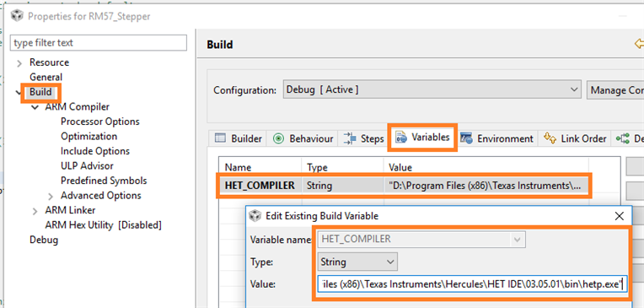644x308 pixels.
Task: Switch to the Behaviour tab
Action: tap(303, 138)
